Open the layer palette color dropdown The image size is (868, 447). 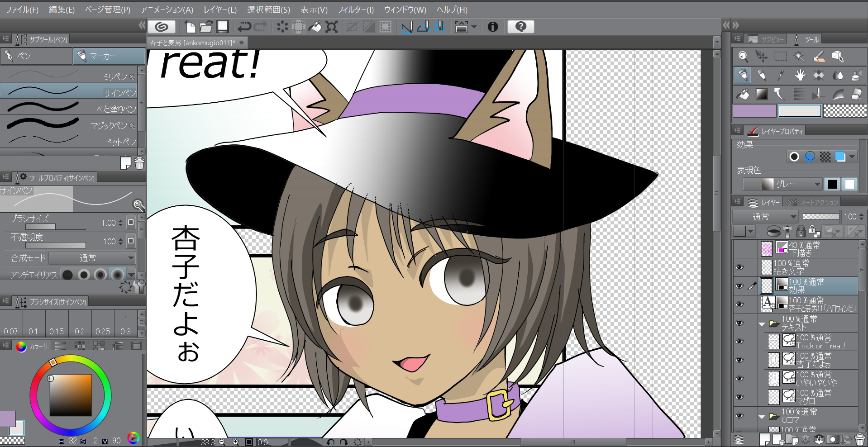(744, 232)
